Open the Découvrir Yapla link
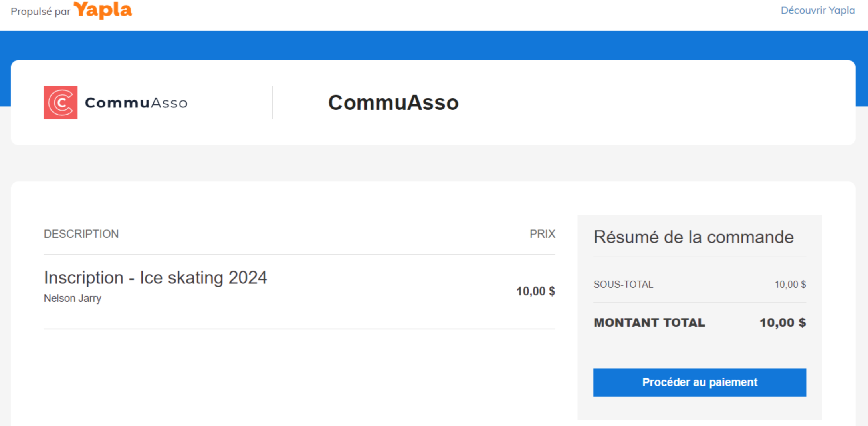Viewport: 868px width, 426px height. click(817, 10)
